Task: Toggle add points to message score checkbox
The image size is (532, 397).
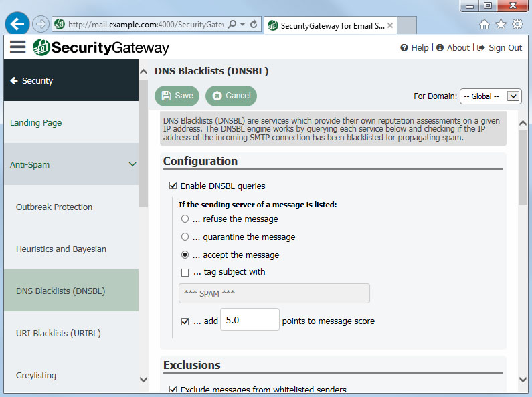Action: point(185,321)
